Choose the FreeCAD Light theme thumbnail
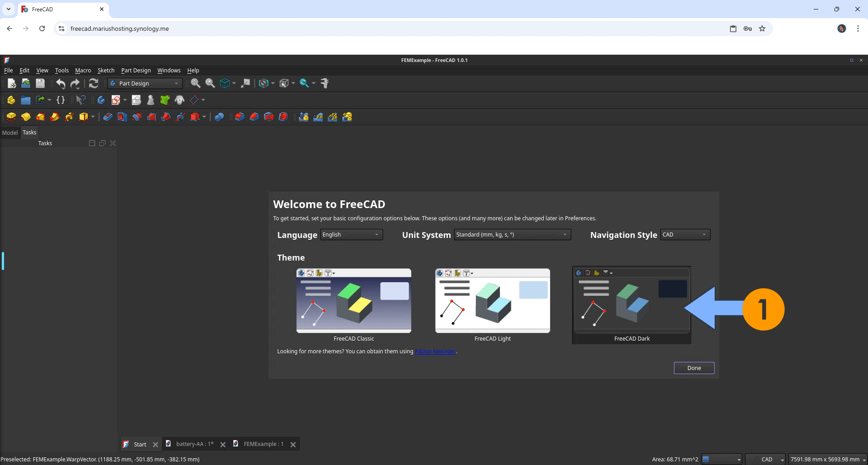868x465 pixels. 493,301
